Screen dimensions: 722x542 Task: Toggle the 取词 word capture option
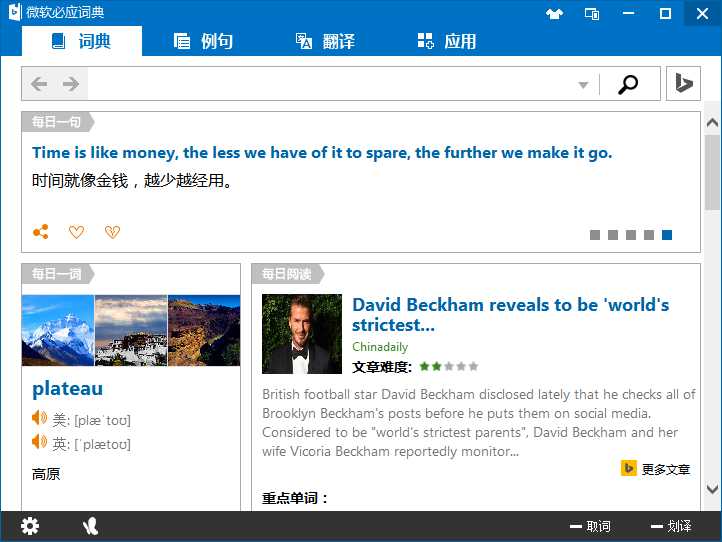pos(590,526)
